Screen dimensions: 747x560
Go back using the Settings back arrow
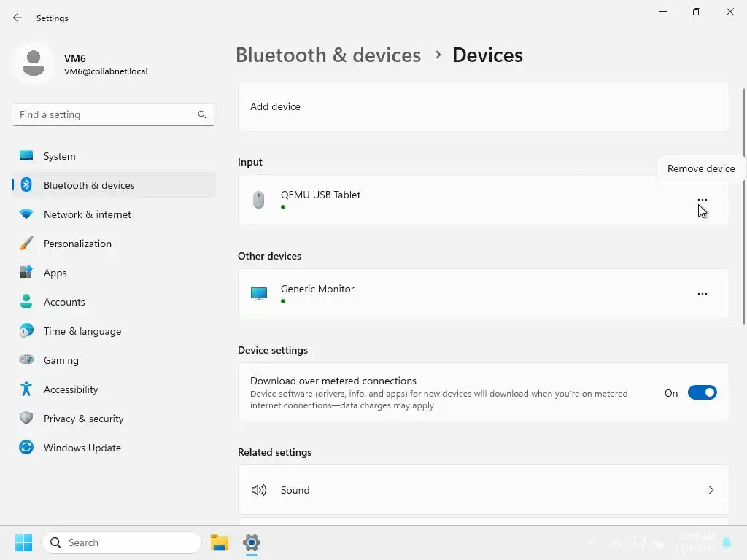click(x=18, y=17)
